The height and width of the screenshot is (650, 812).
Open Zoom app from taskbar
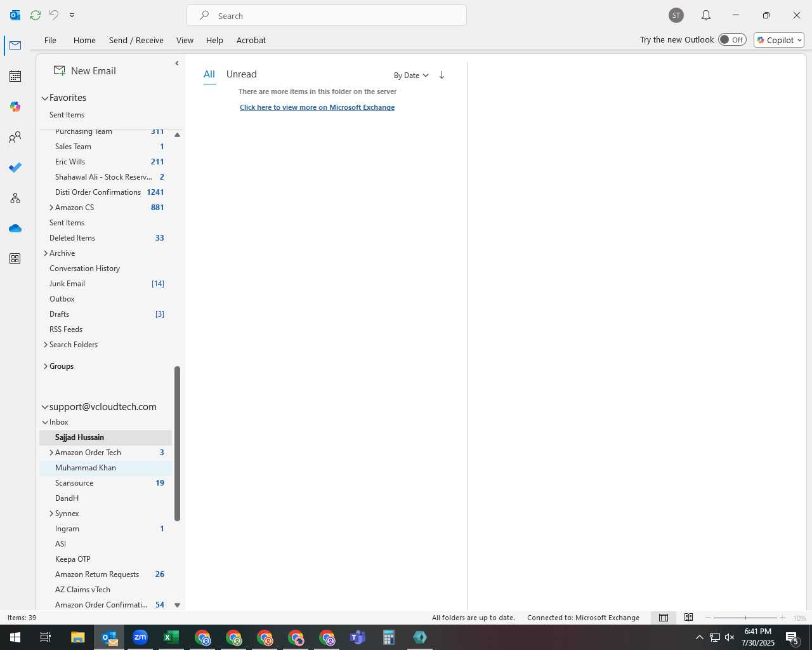coord(140,637)
